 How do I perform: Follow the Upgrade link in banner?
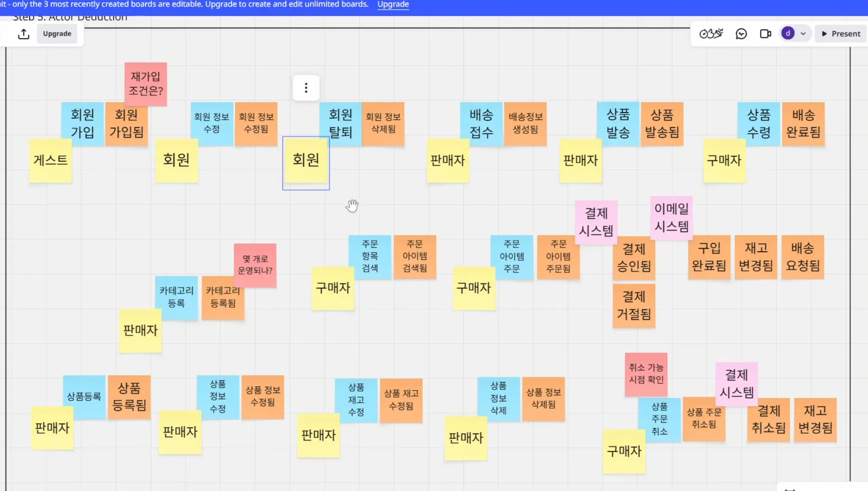(x=393, y=5)
